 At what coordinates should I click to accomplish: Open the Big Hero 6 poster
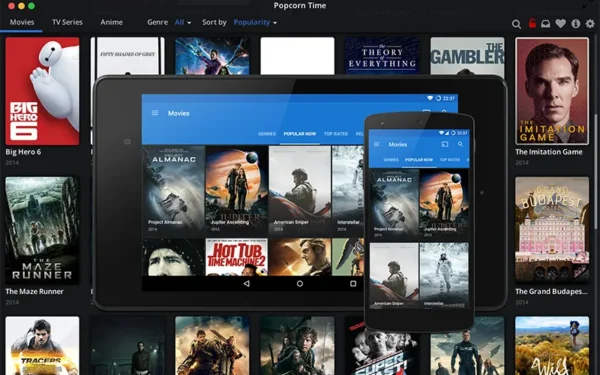(42, 91)
